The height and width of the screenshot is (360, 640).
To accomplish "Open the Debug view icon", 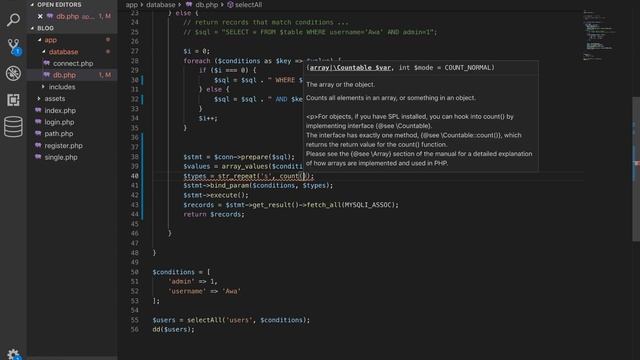I will tap(13, 73).
